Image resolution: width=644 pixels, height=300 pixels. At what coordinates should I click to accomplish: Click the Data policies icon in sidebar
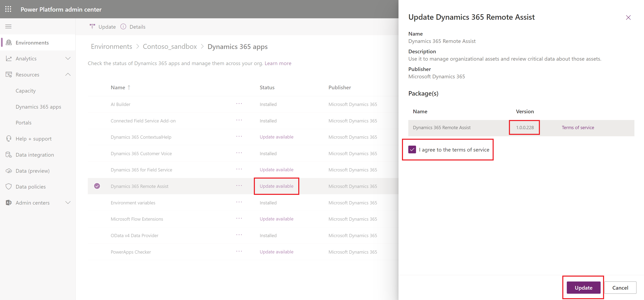point(9,187)
